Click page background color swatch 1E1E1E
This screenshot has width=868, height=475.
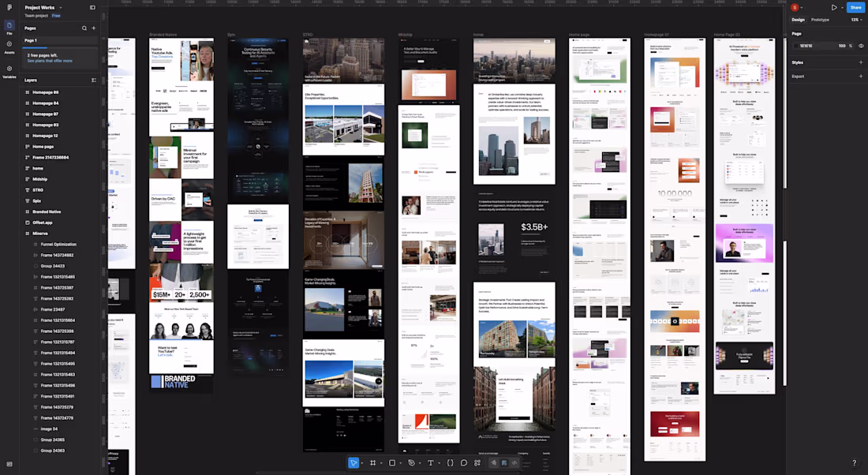[796, 46]
